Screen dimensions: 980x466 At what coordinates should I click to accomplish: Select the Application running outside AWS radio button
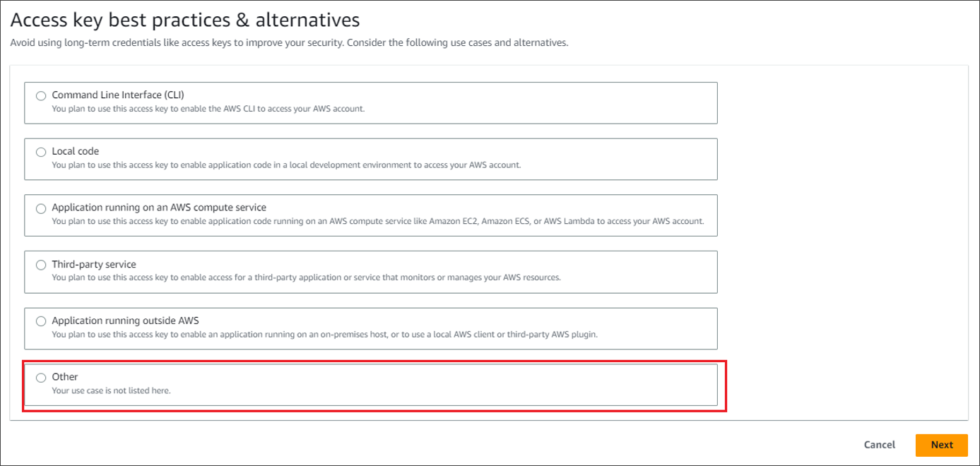[x=41, y=321]
